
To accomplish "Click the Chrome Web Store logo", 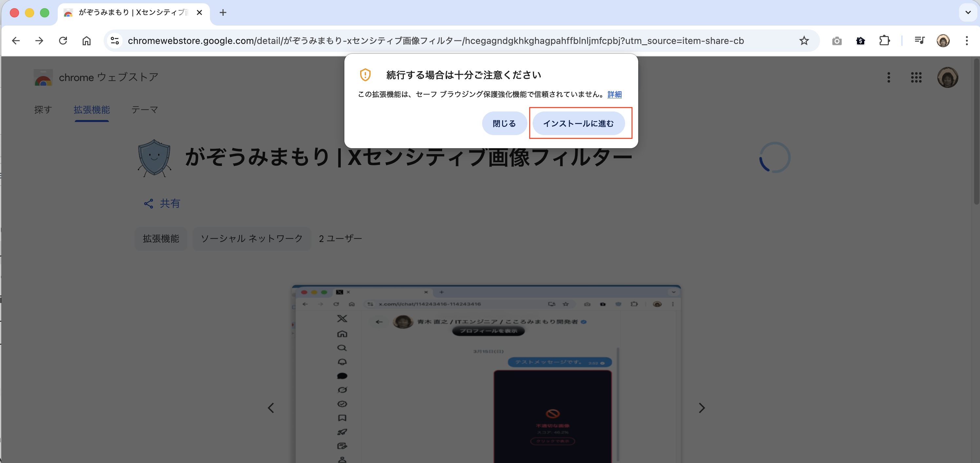I will [43, 78].
